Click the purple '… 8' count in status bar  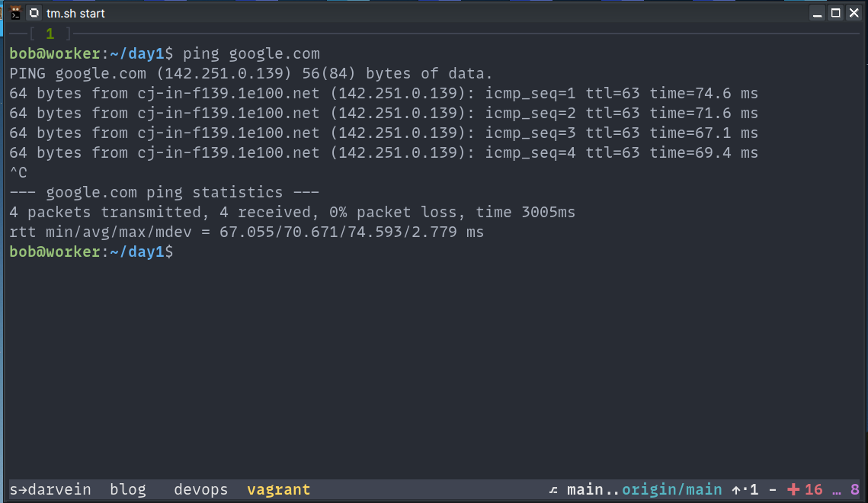pyautogui.click(x=846, y=490)
